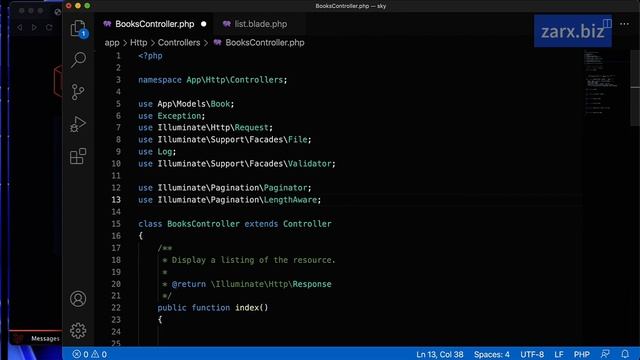640x360 pixels.
Task: Click the unsaved dot on BooksController.php tab
Action: click(203, 24)
